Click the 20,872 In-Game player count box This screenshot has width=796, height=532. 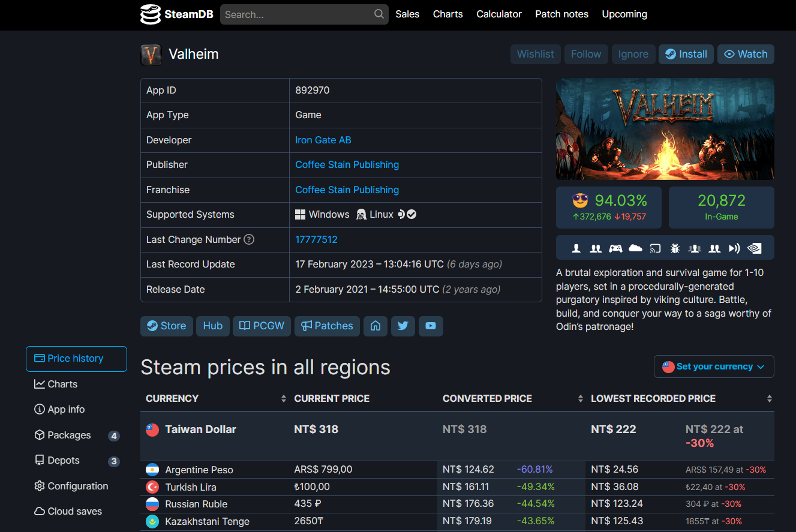[x=722, y=208]
